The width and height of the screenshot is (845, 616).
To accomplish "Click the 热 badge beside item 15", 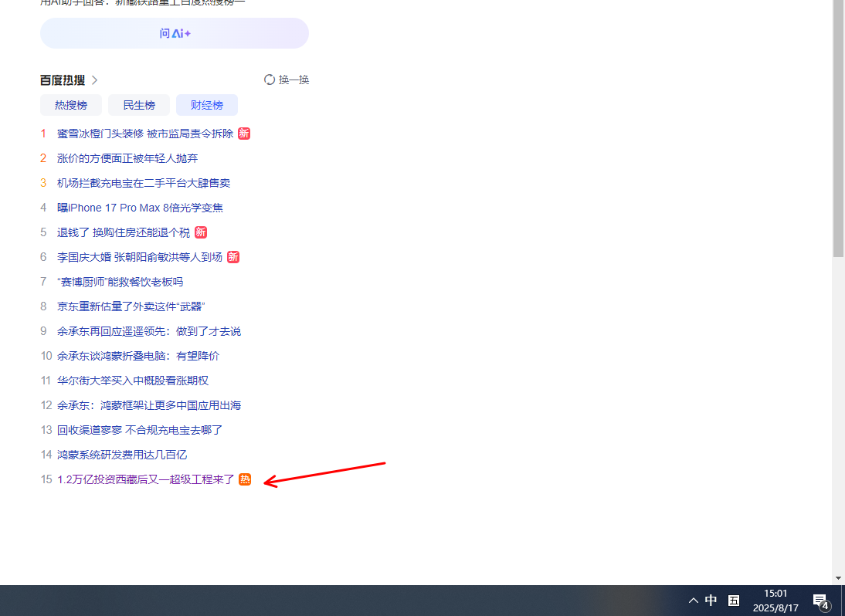I will (x=245, y=479).
